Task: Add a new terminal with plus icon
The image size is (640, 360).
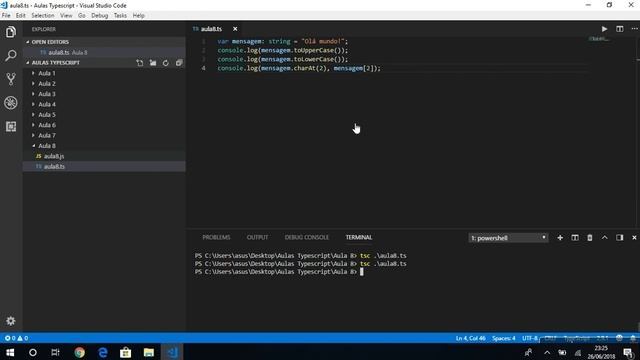Action: [x=560, y=238]
